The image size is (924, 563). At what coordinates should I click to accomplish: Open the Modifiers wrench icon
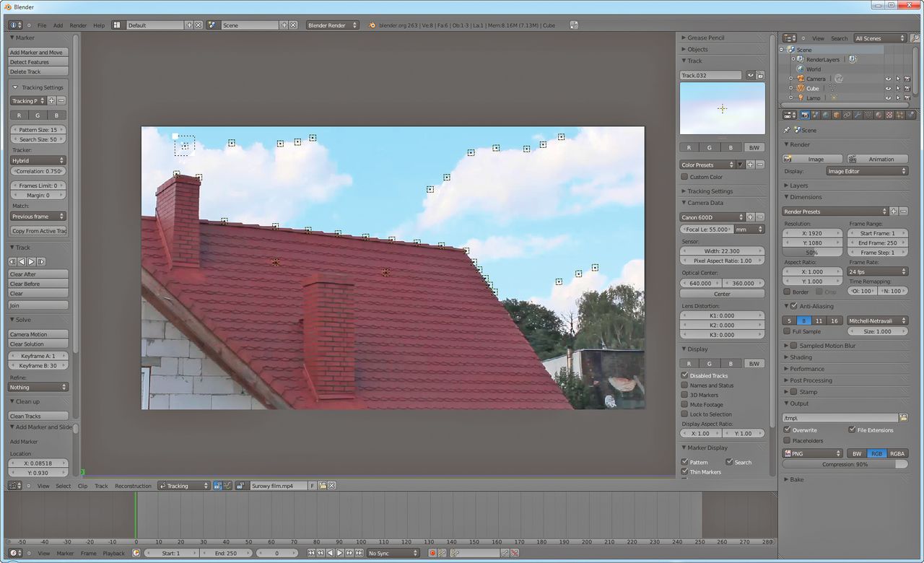(x=858, y=115)
